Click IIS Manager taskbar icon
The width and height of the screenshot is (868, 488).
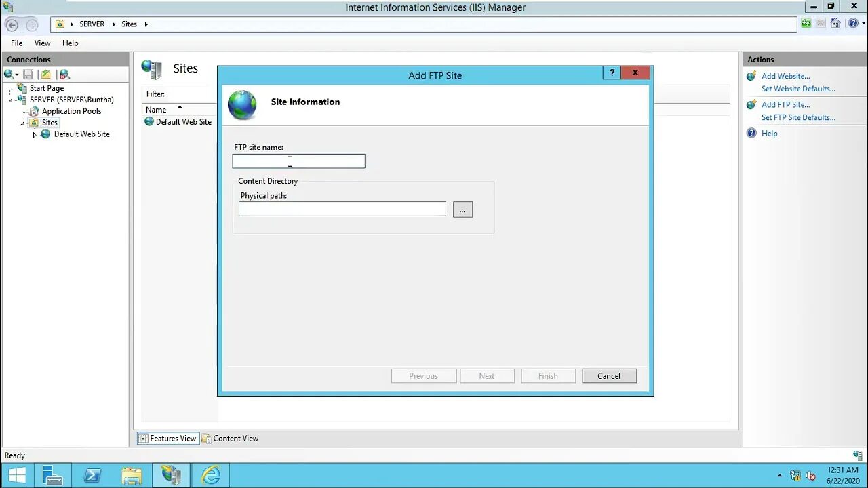[171, 476]
